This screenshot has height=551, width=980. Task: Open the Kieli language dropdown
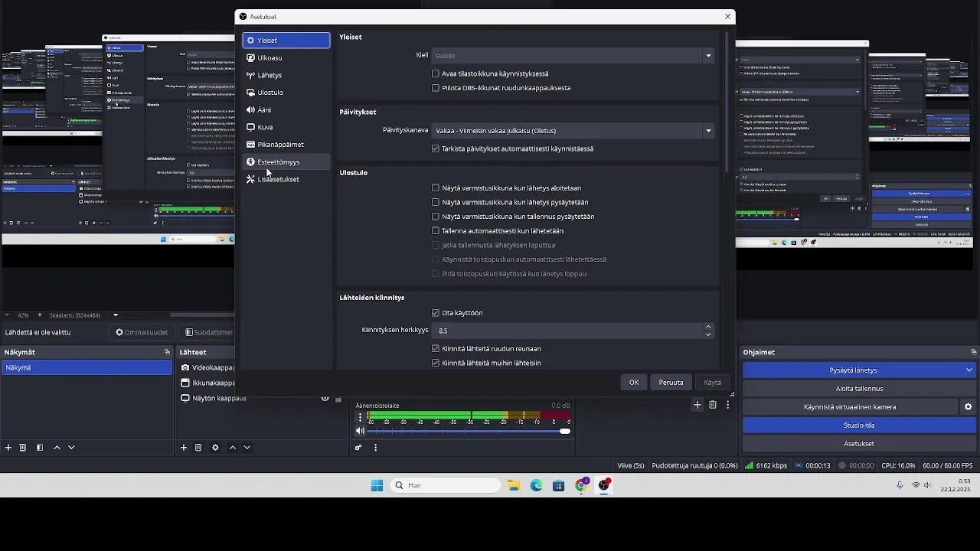tap(573, 55)
